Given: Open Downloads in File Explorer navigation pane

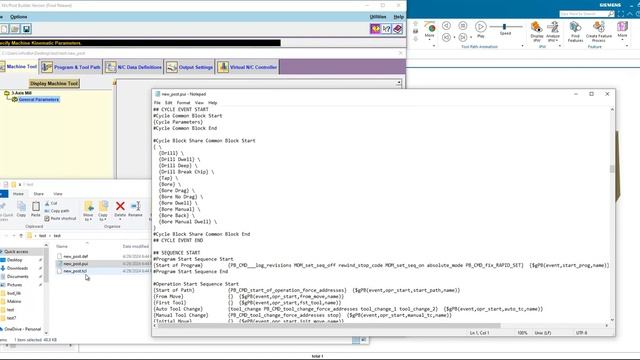Looking at the screenshot, I should (x=17, y=268).
